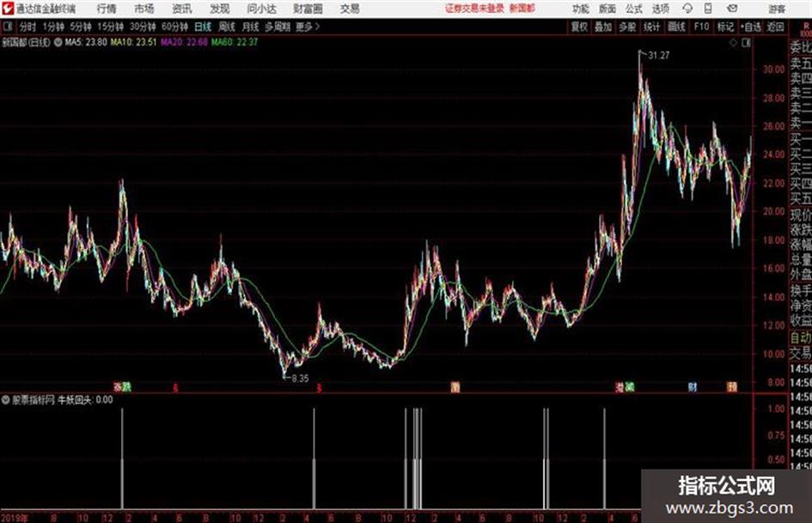The width and height of the screenshot is (812, 523).
Task: Open the 市场 menu
Action: tap(144, 9)
